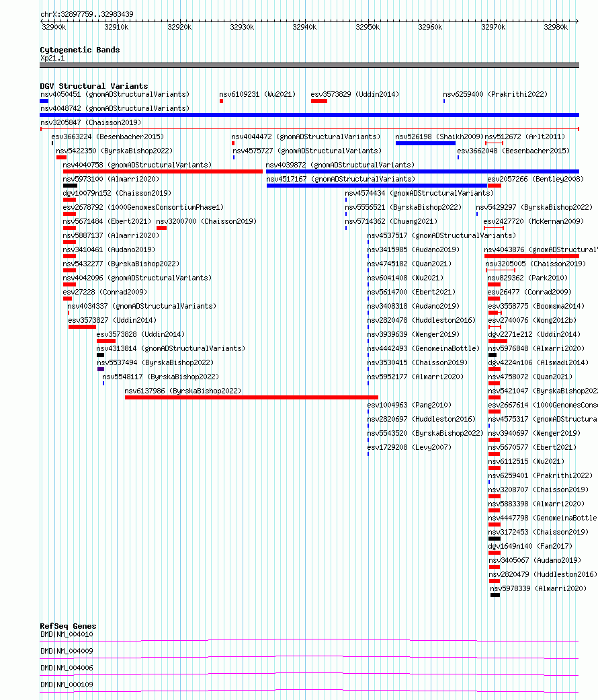Open RefSeq gene DMD|NM_004010

tap(67, 634)
